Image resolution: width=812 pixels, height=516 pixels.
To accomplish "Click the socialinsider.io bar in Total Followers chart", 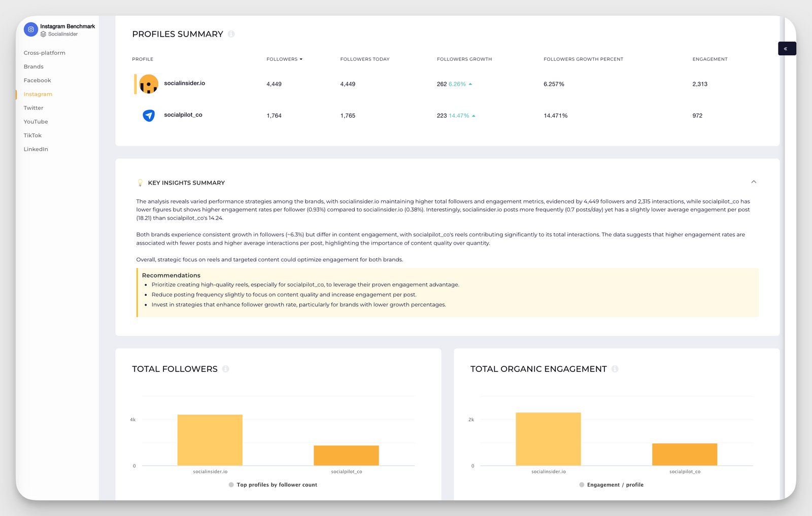I will [210, 440].
